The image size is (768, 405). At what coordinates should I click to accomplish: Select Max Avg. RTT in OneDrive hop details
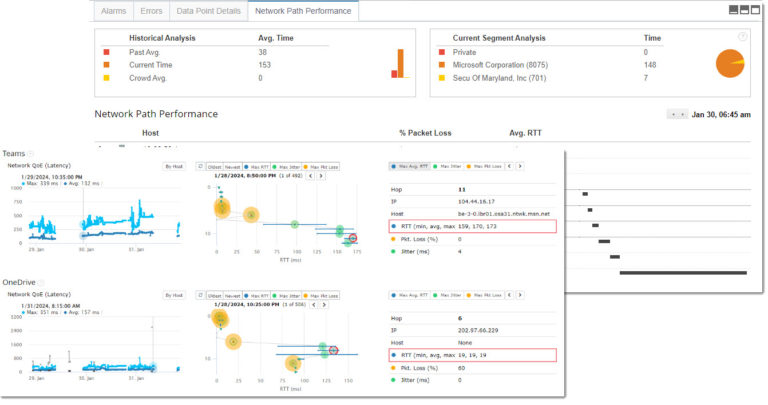[x=409, y=295]
